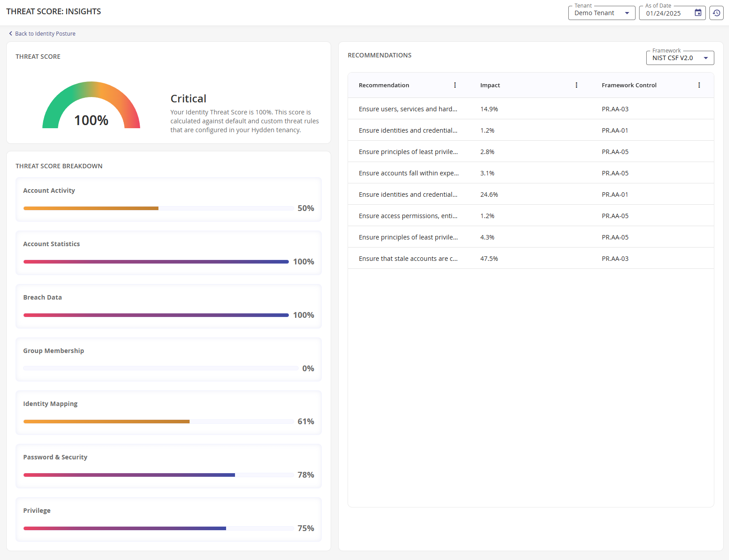
Task: Select 'Ensure users, services and hard...' row
Action: point(531,109)
